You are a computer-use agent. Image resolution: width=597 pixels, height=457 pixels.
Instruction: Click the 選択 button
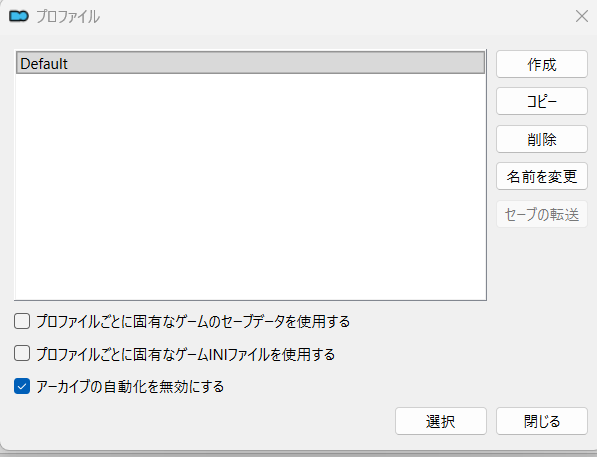pyautogui.click(x=441, y=421)
